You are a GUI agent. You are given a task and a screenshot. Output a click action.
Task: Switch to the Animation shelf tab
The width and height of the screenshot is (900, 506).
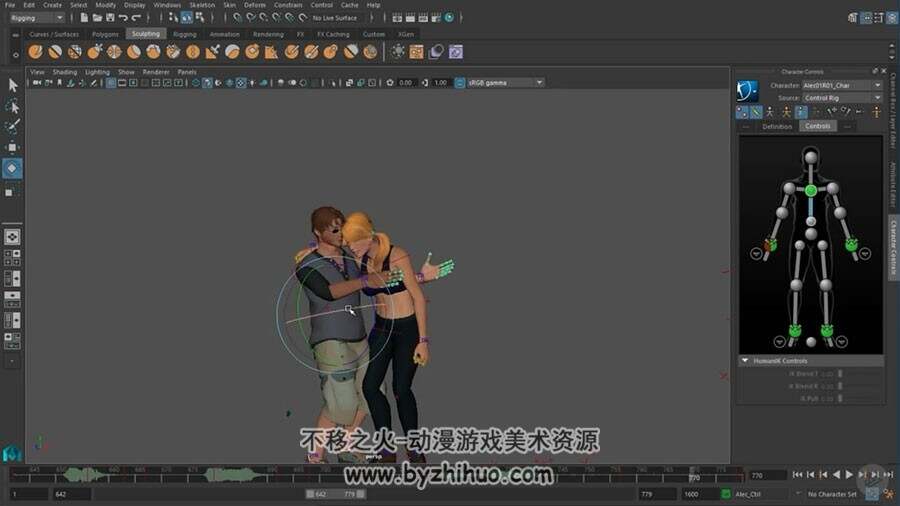click(224, 34)
